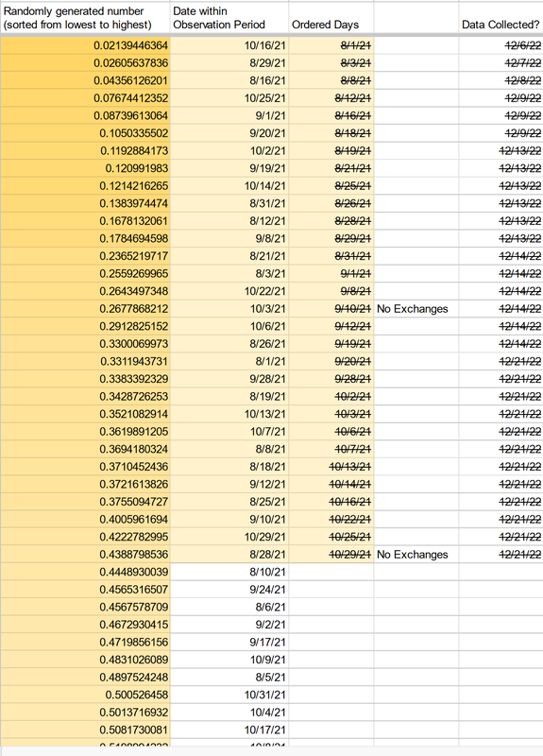Select random number 0.3300069973

tap(85, 344)
